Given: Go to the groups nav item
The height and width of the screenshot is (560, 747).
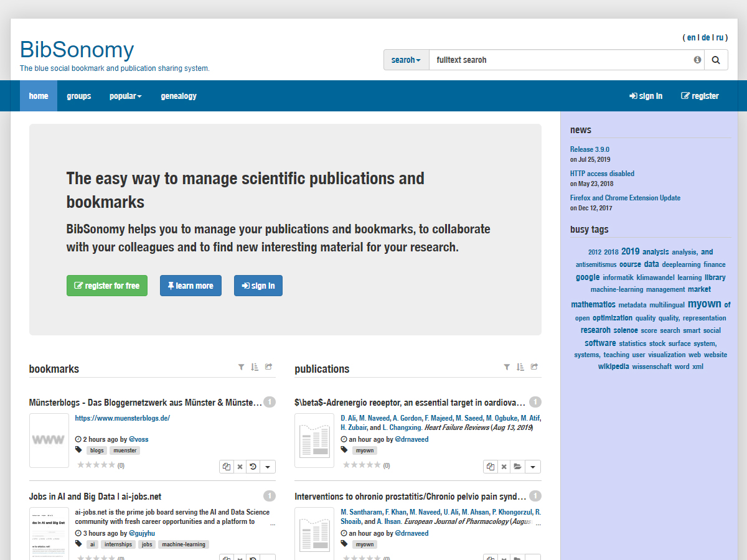Looking at the screenshot, I should [x=79, y=96].
